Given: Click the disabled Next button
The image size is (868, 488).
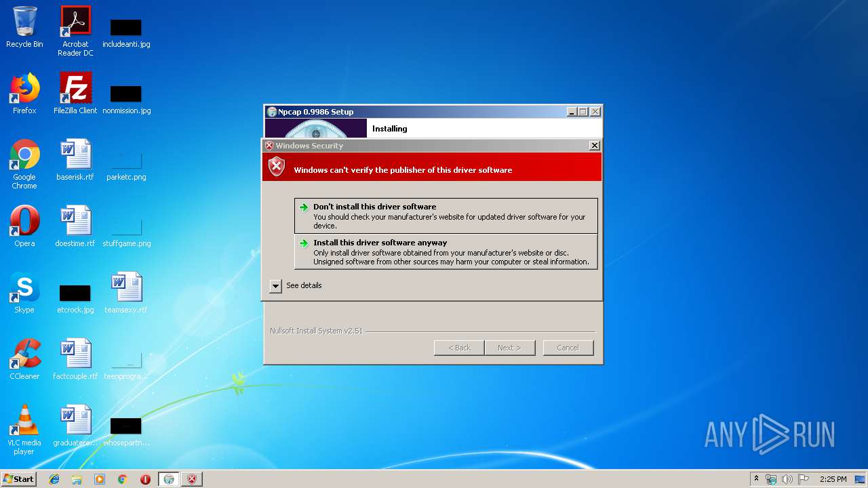Looking at the screenshot, I should pyautogui.click(x=510, y=348).
